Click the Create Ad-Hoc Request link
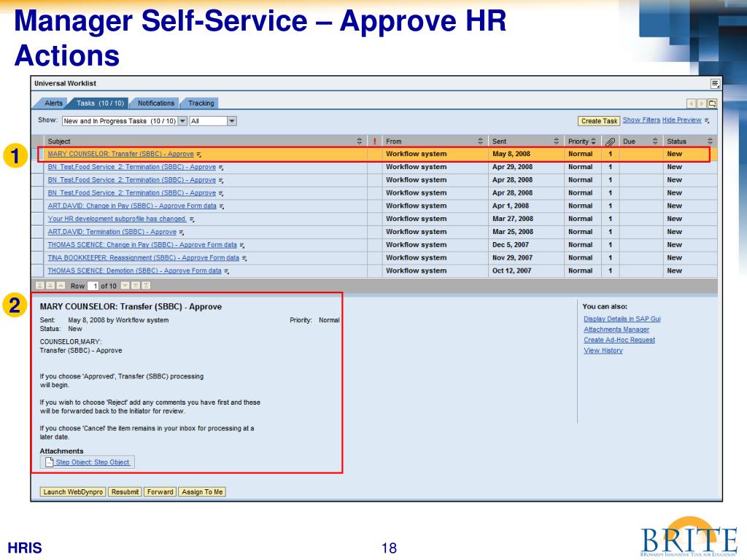Image resolution: width=747 pixels, height=560 pixels. 619,340
